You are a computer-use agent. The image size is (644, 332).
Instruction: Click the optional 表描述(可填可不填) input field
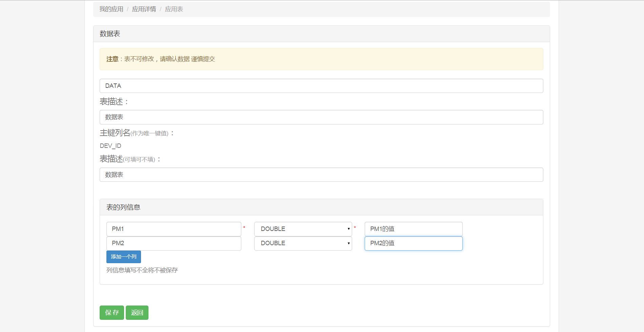point(321,175)
